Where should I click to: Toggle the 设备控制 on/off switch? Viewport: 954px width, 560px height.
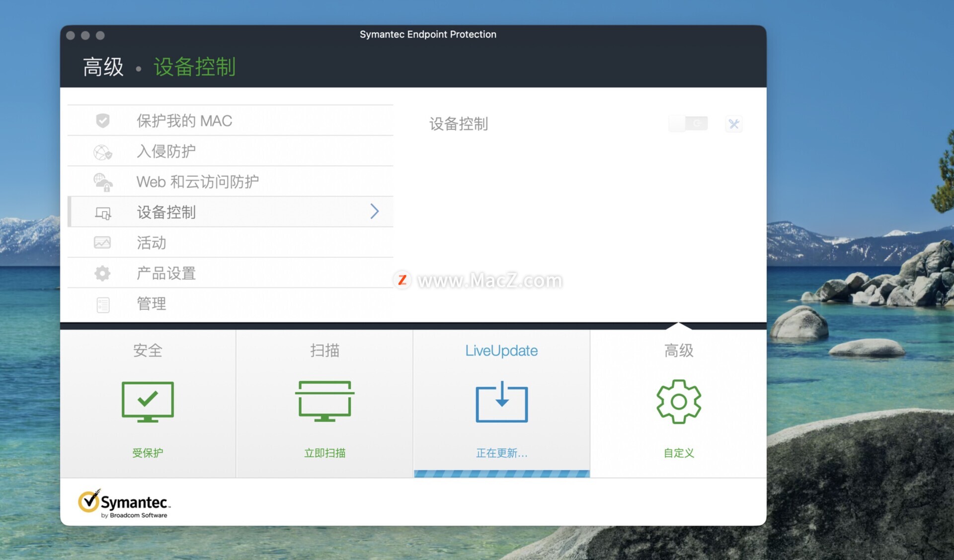[x=688, y=123]
